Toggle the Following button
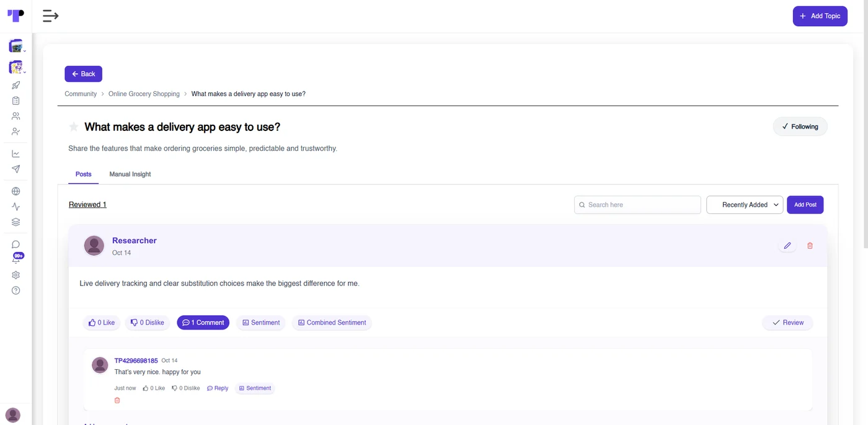The height and width of the screenshot is (425, 868). click(800, 127)
